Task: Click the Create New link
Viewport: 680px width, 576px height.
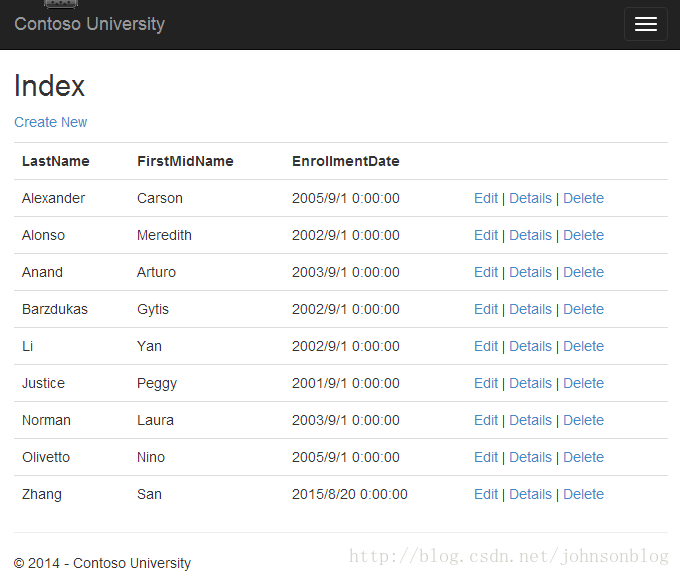Action: pyautogui.click(x=51, y=122)
